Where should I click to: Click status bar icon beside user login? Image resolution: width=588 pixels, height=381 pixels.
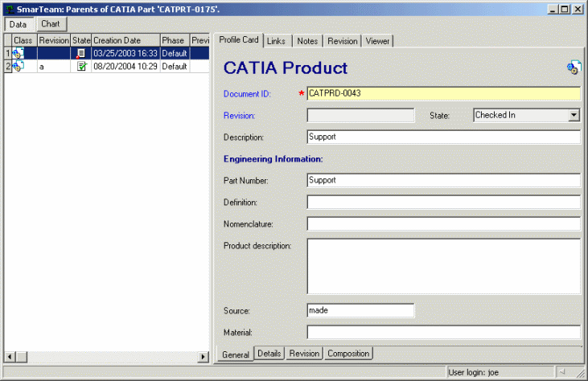pos(562,372)
